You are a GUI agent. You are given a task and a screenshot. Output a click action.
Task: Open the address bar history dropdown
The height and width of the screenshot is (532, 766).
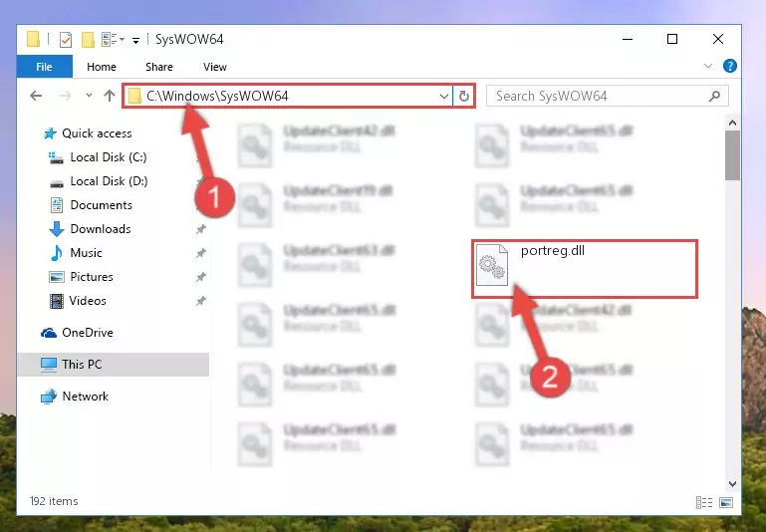444,97
